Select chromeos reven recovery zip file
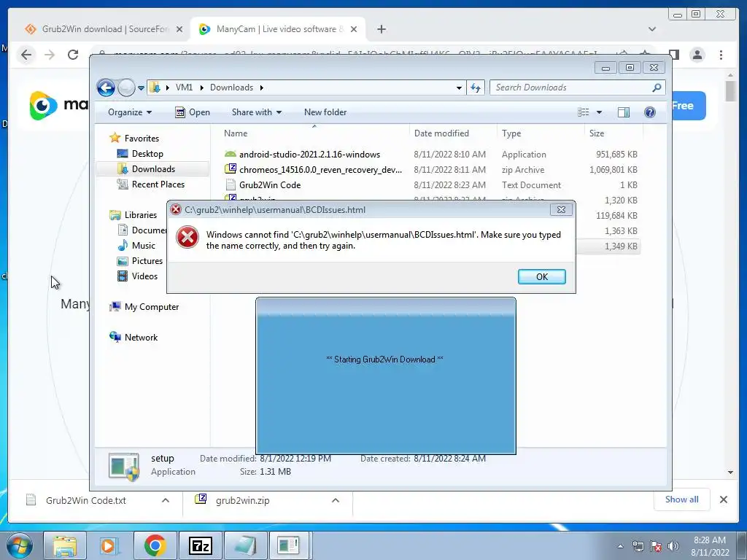Screen dimensions: 747x560 (321, 169)
